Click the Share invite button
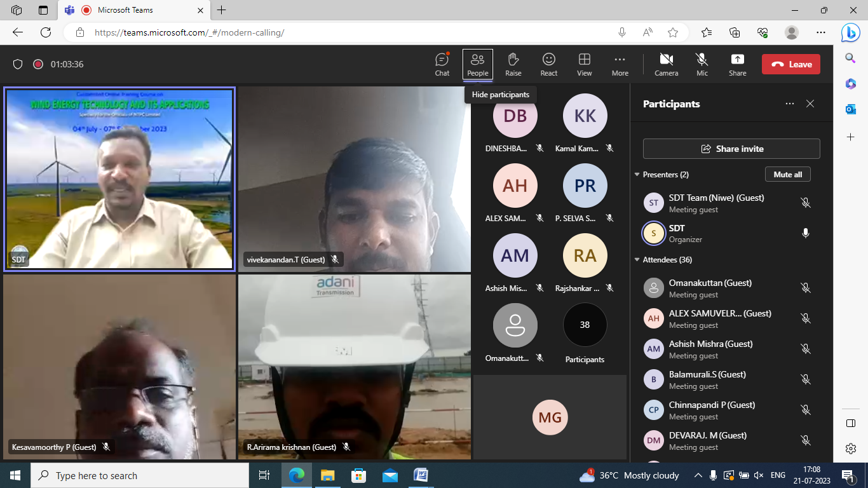 tap(731, 149)
